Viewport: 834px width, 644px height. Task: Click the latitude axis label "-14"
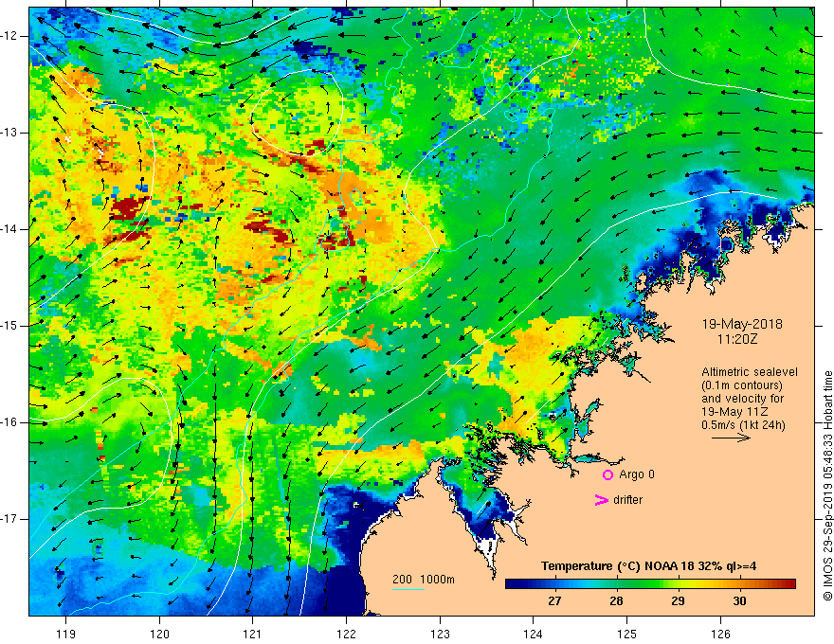[x=9, y=229]
